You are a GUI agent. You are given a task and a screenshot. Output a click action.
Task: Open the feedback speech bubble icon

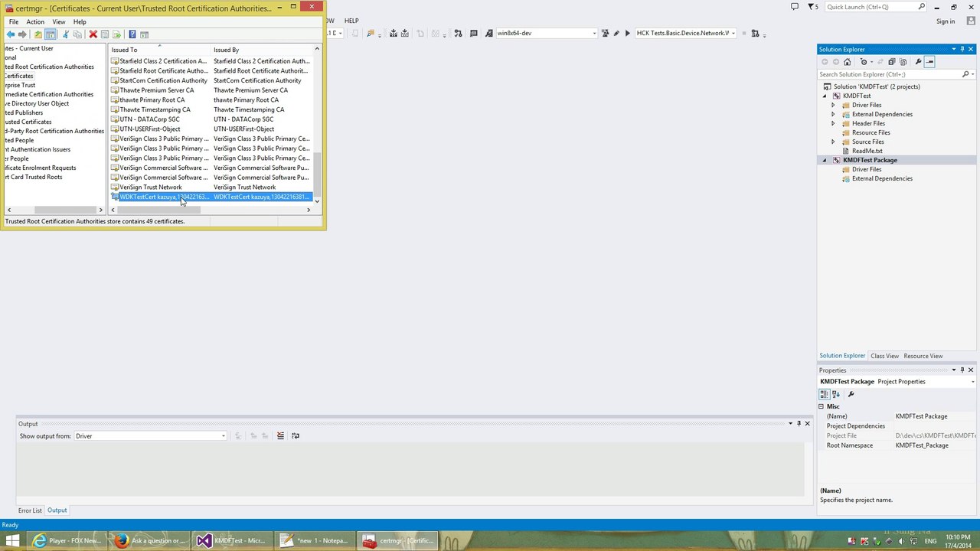(795, 7)
